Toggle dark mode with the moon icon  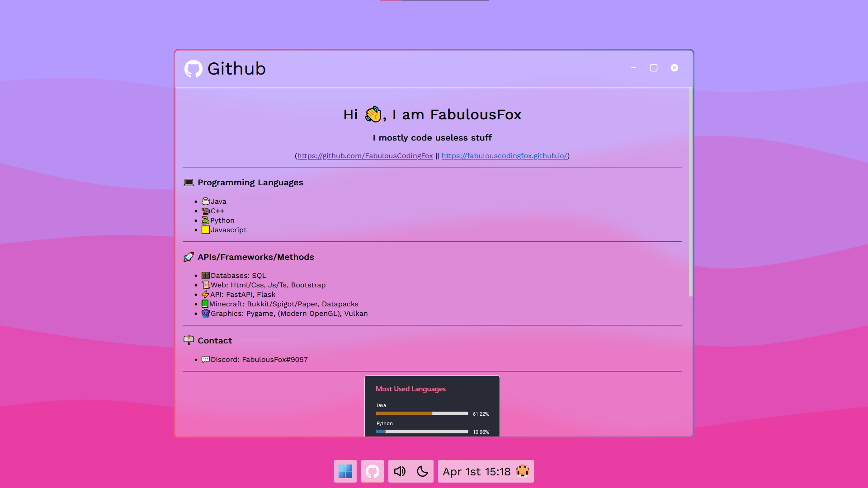point(422,471)
